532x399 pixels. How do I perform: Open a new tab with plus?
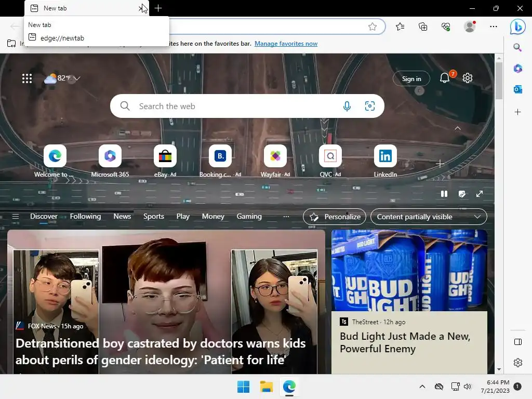click(x=158, y=8)
